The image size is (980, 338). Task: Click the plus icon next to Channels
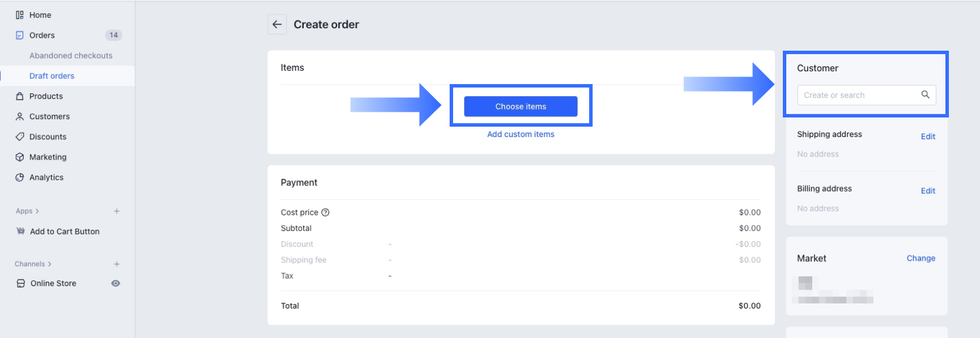pos(116,264)
